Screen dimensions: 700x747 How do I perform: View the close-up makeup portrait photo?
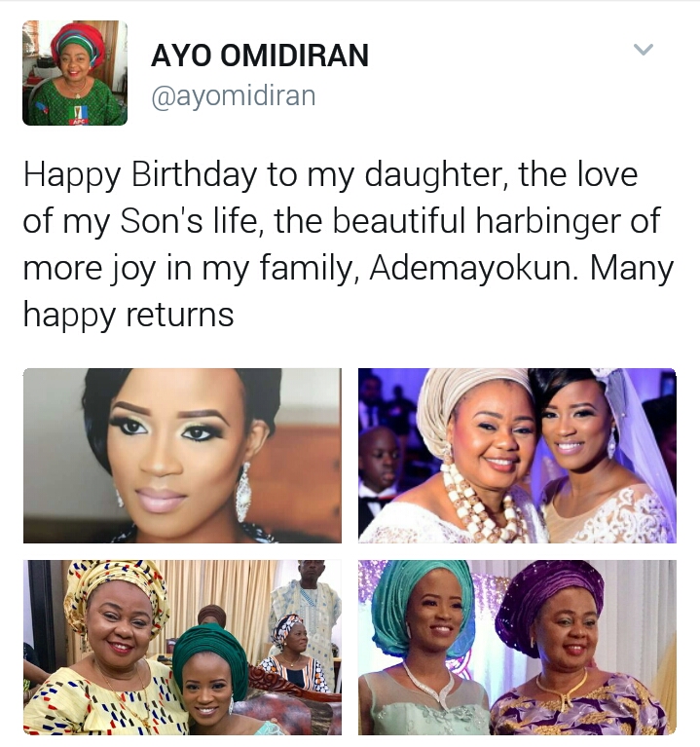coord(182,456)
